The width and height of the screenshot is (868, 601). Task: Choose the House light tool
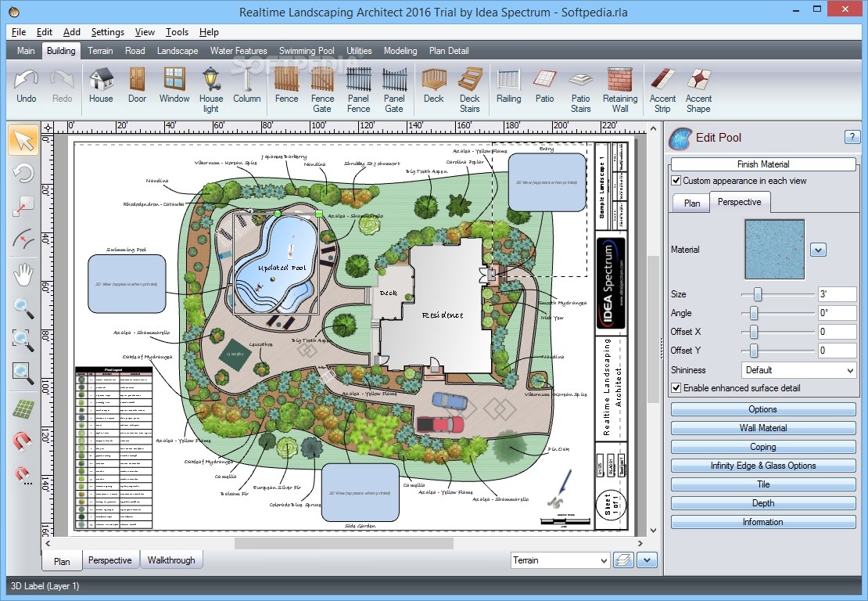211,90
